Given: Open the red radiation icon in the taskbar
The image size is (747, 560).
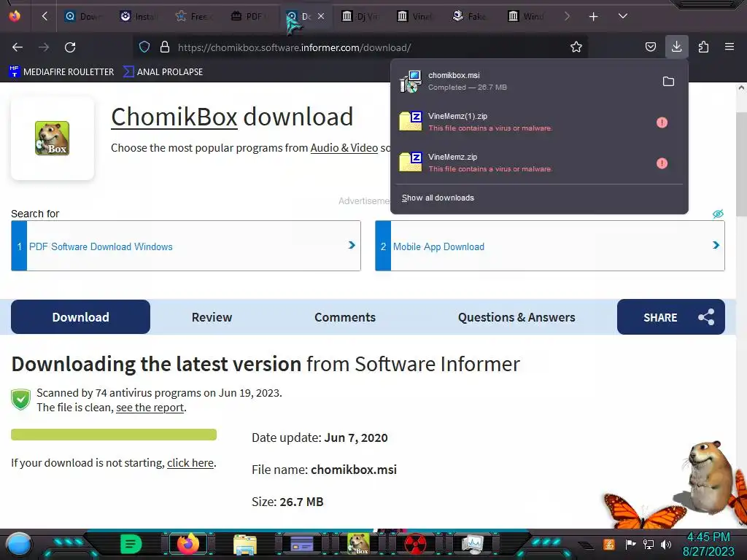Looking at the screenshot, I should pos(415,544).
